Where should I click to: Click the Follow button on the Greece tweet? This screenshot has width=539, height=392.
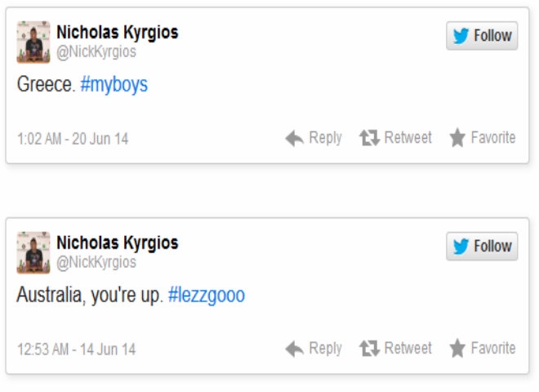(482, 35)
